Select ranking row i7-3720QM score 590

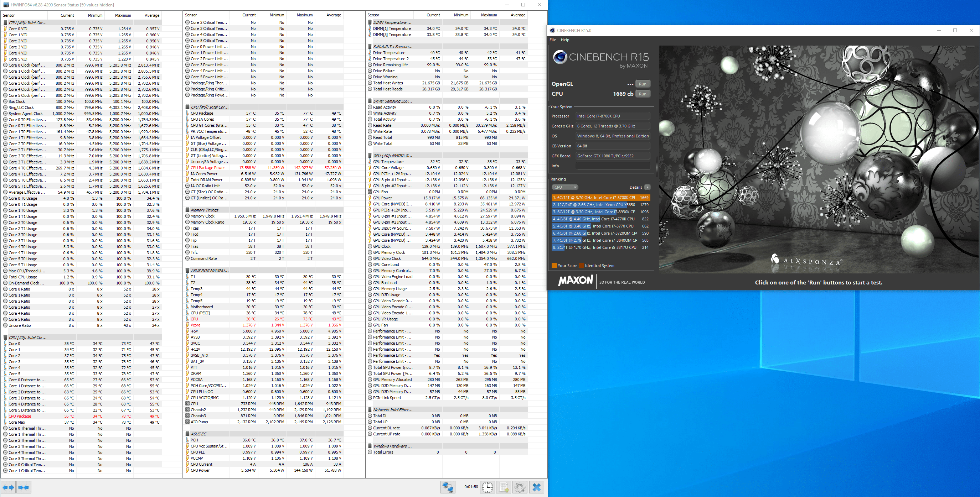[x=600, y=233]
